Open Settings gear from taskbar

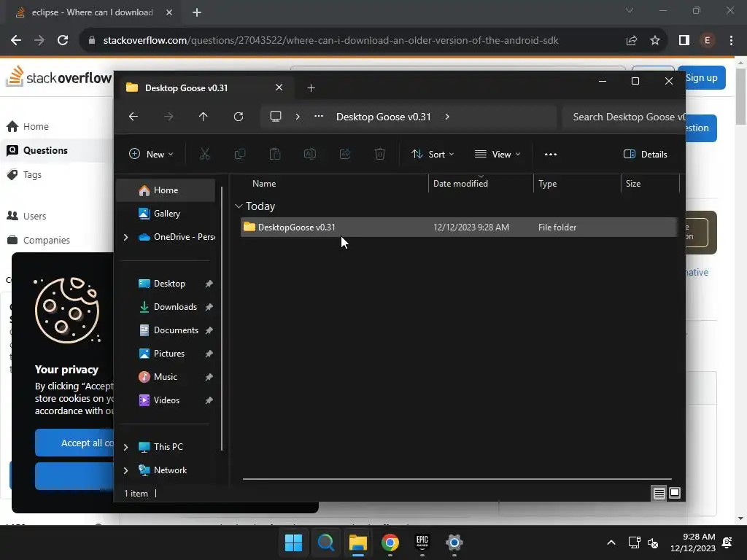(454, 542)
